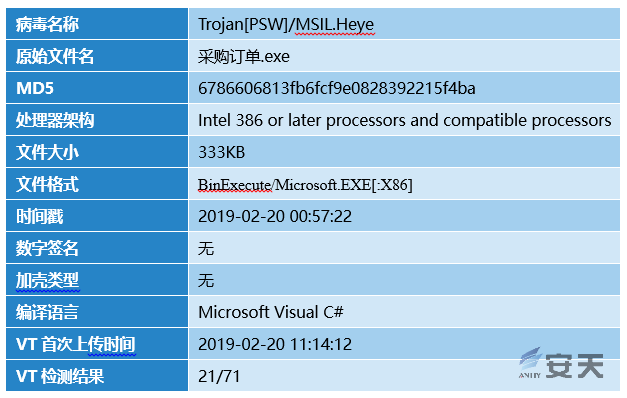This screenshot has width=627, height=398.
Task: Select the virus name Trojan[PSW]/MSIL.Heye
Action: (x=286, y=24)
